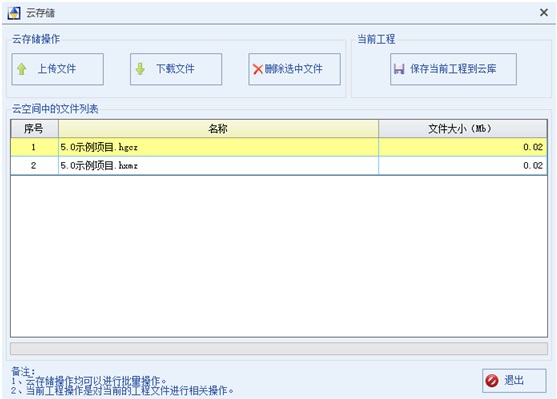
Task: Click the red X delete icon
Action: 258,69
